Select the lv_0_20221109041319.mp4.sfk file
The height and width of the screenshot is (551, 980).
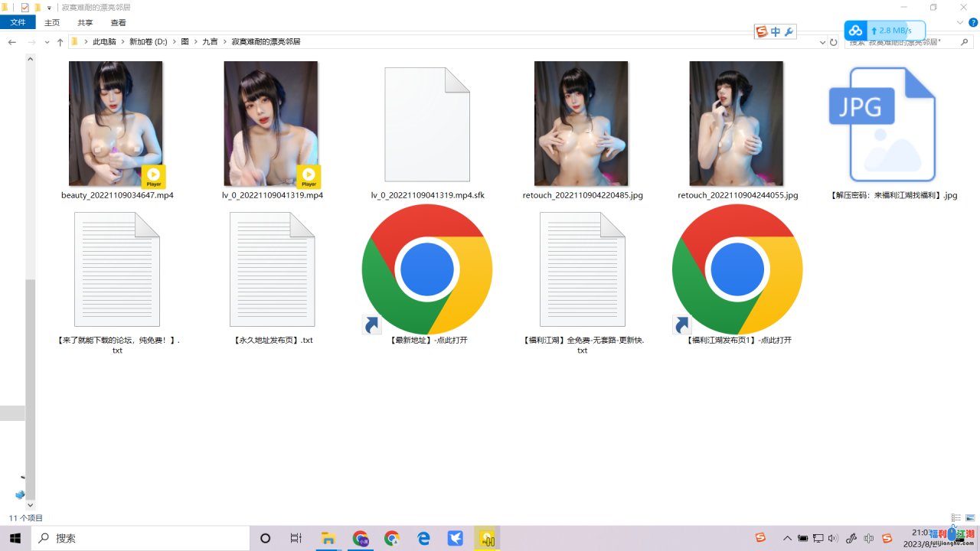pos(427,130)
